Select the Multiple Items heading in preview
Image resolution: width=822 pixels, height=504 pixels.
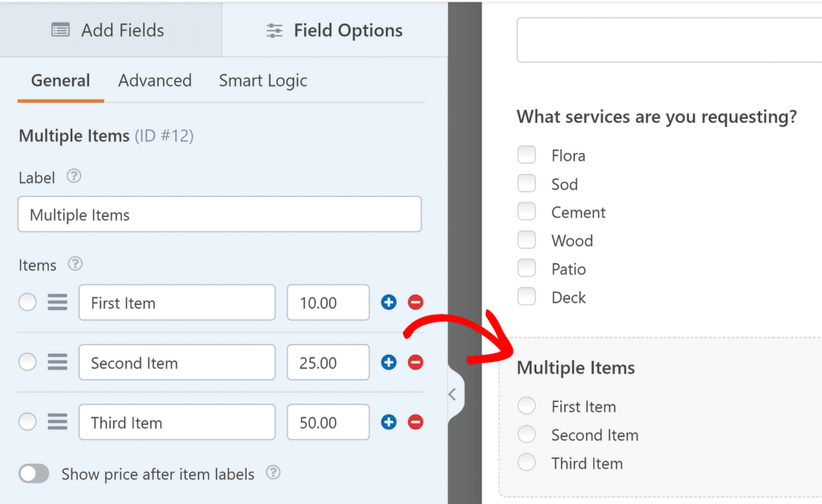pos(576,368)
